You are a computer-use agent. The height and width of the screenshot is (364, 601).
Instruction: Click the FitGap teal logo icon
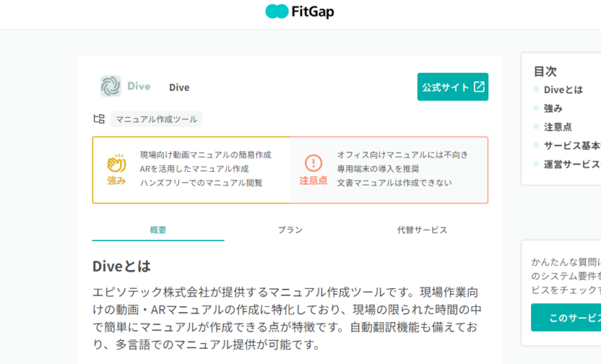276,11
